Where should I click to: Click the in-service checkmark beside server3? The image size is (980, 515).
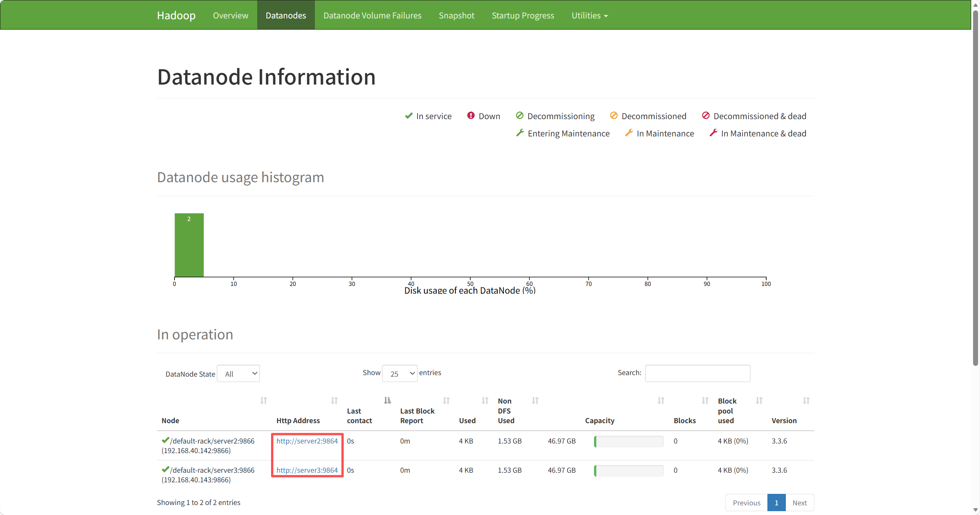tap(165, 469)
